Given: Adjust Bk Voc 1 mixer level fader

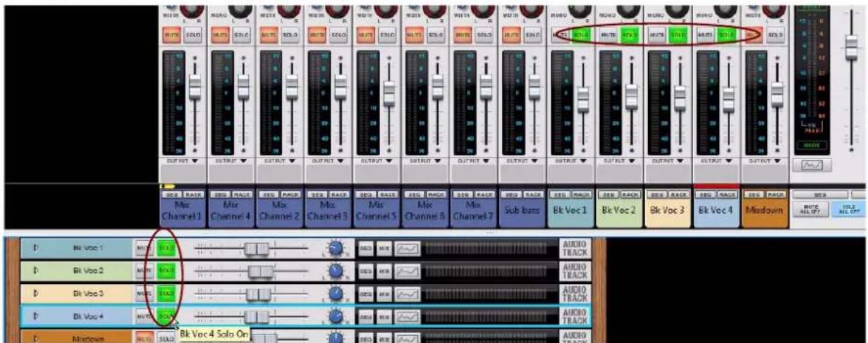Looking at the screenshot, I should coord(583,99).
